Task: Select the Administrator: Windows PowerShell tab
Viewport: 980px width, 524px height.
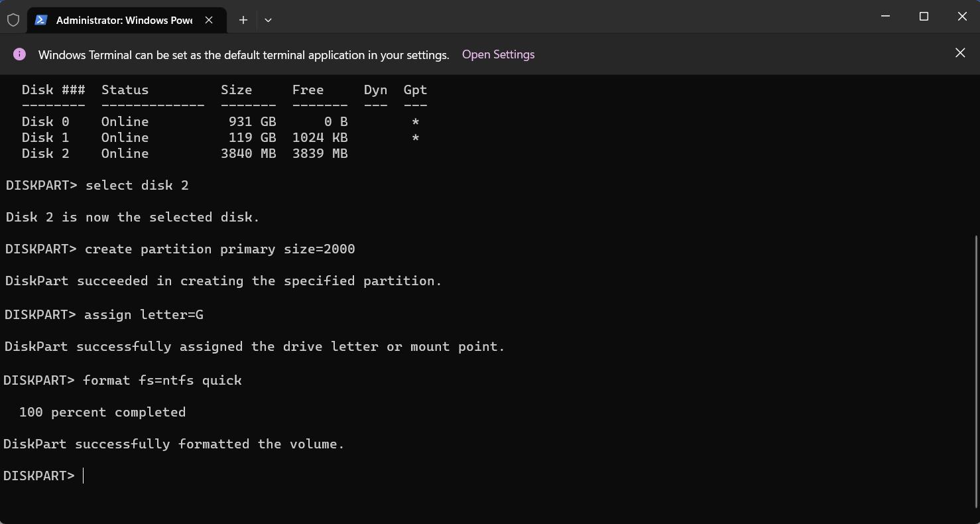Action: coord(123,20)
